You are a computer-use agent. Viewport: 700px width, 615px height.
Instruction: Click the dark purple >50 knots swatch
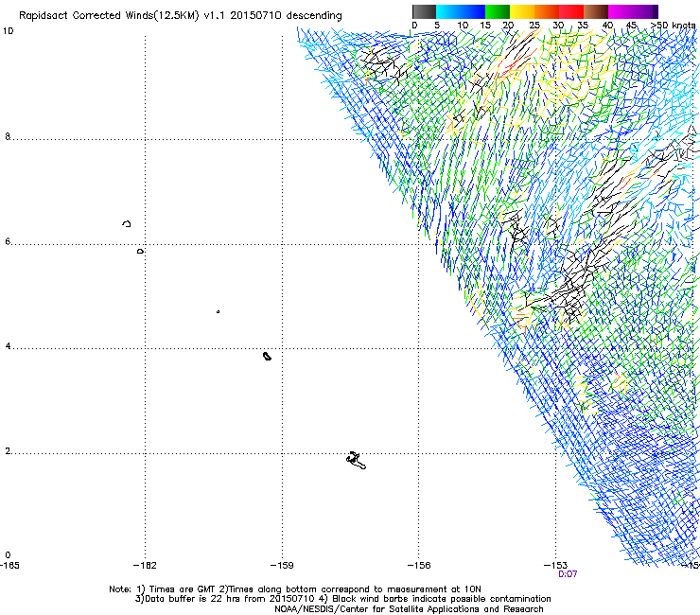(x=656, y=11)
